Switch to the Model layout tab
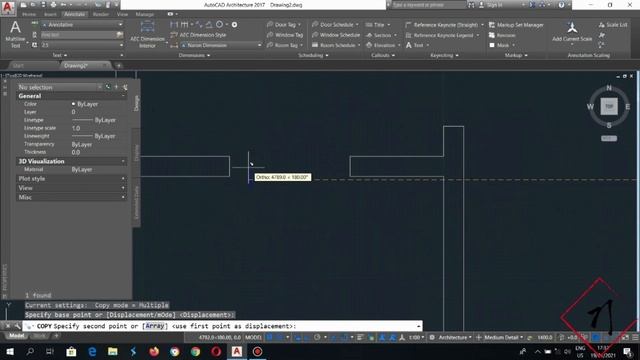Screen dimensions: 640x360 click(16, 336)
